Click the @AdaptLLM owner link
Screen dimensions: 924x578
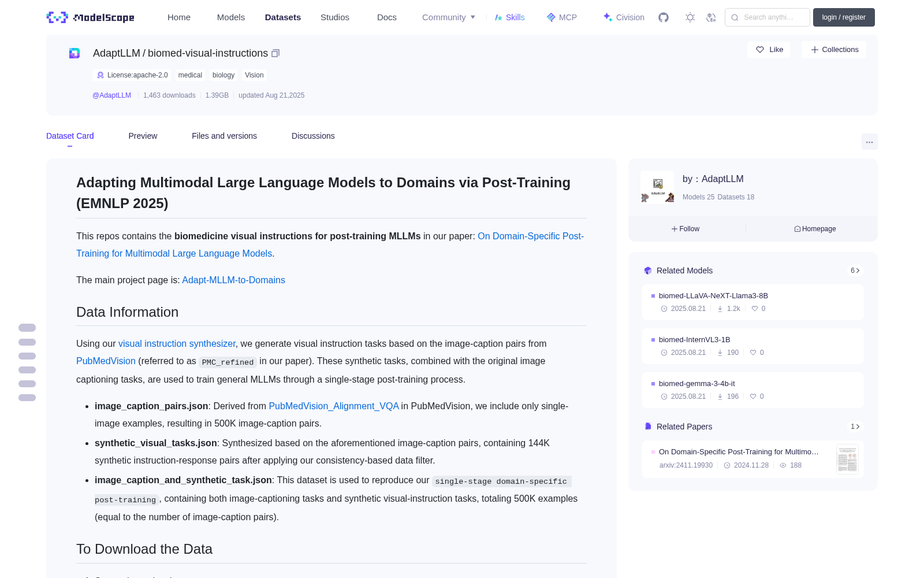coord(111,95)
